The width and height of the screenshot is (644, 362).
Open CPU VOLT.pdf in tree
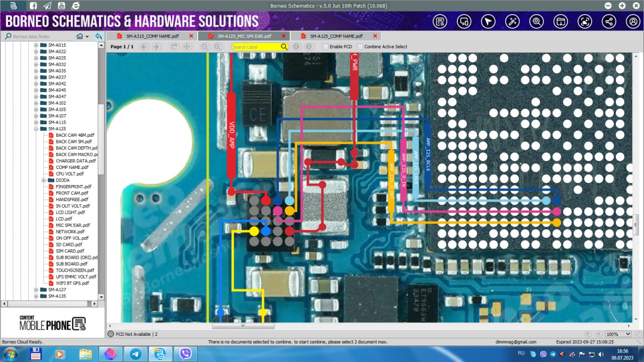70,174
